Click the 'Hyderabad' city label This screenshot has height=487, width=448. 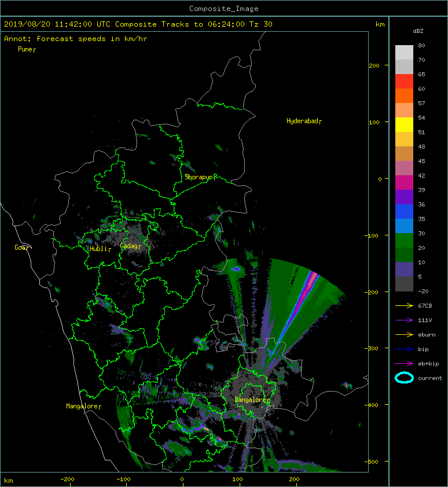point(302,121)
